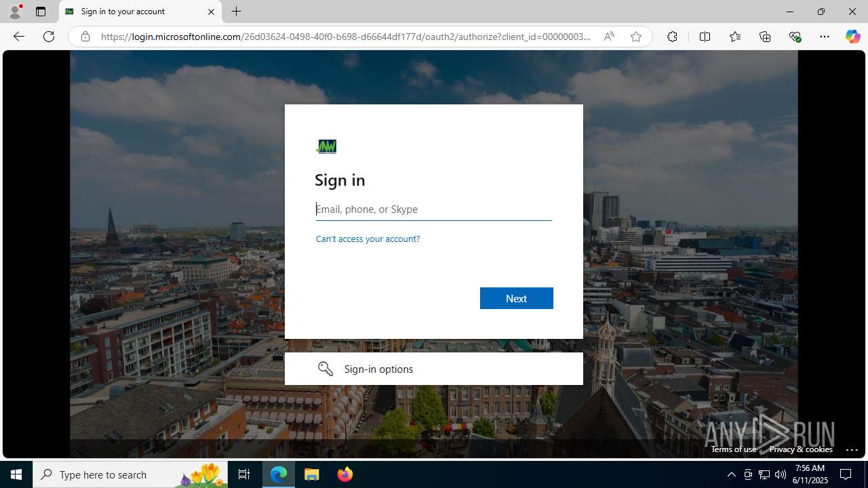The width and height of the screenshot is (868, 488).
Task: Open the footer ellipsis more options
Action: [852, 449]
